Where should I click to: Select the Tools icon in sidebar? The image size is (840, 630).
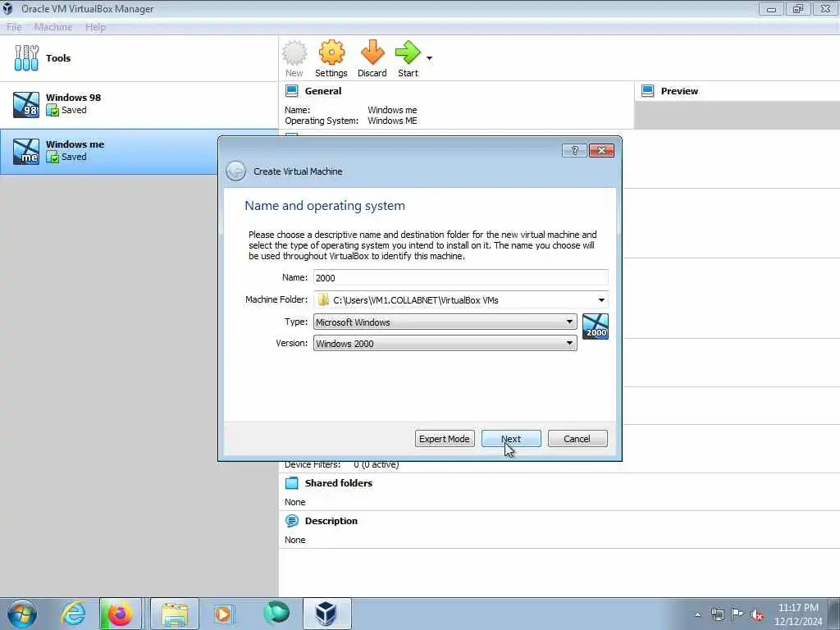pyautogui.click(x=26, y=58)
